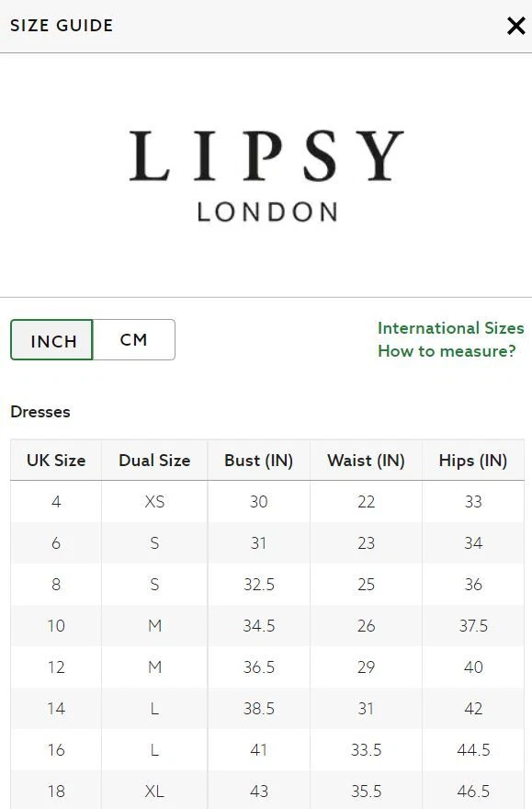Click the Dresses section heading

pyautogui.click(x=40, y=412)
